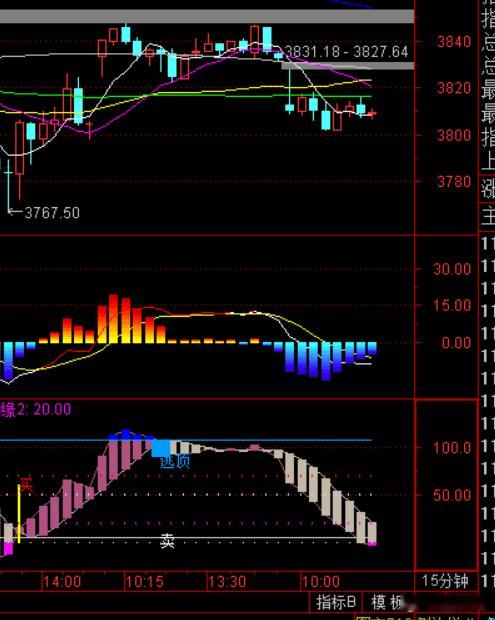Click the 10:15 time axis label

[144, 582]
